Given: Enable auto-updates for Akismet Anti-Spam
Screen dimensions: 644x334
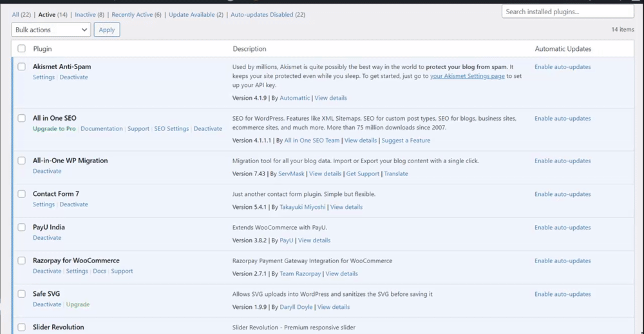Looking at the screenshot, I should [x=563, y=66].
